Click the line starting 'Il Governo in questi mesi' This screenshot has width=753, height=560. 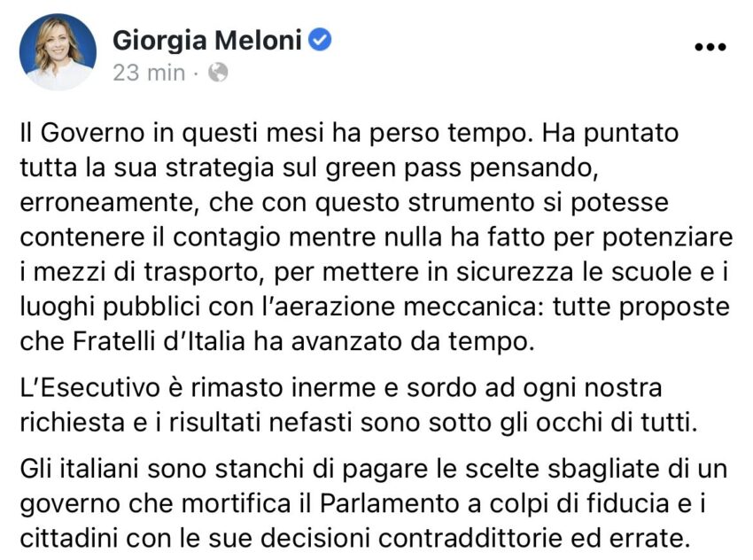coord(349,133)
